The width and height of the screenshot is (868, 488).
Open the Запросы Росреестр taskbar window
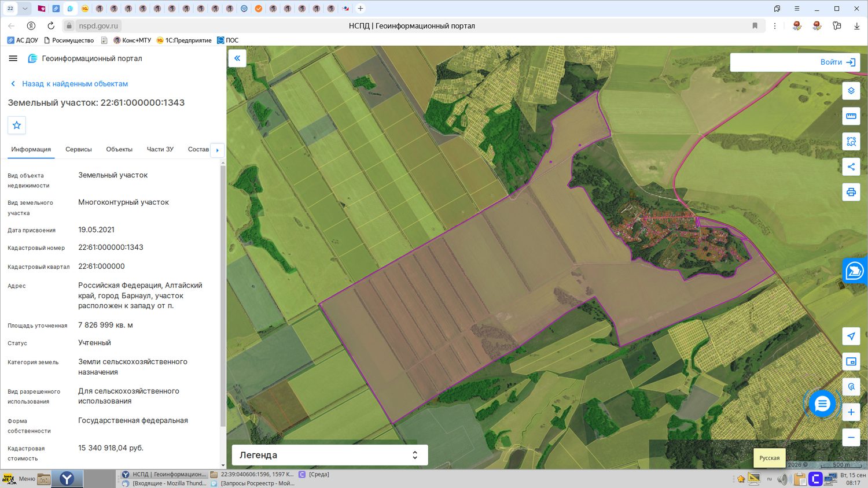[253, 483]
